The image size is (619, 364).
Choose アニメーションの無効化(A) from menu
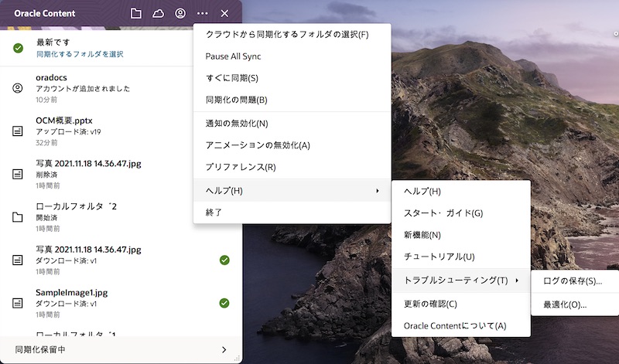pos(292,145)
